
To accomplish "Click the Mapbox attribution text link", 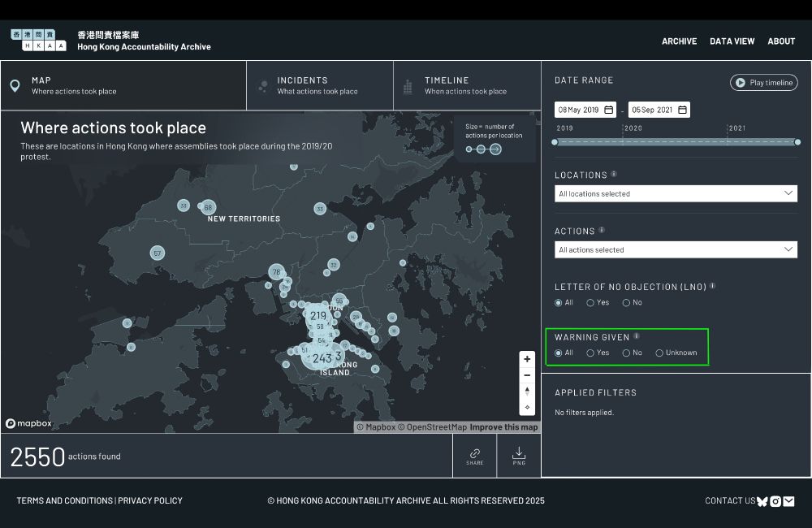I will pyautogui.click(x=376, y=427).
